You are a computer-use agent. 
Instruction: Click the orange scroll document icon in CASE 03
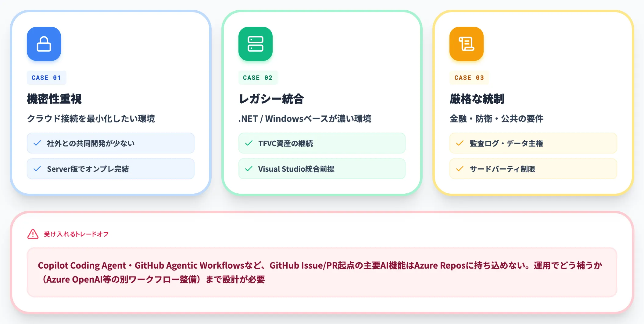pyautogui.click(x=467, y=44)
